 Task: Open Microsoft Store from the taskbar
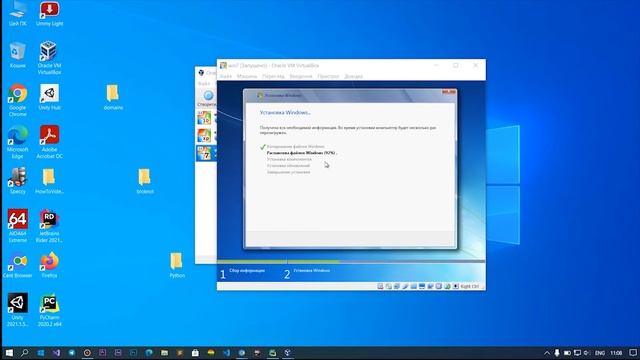pos(196,353)
